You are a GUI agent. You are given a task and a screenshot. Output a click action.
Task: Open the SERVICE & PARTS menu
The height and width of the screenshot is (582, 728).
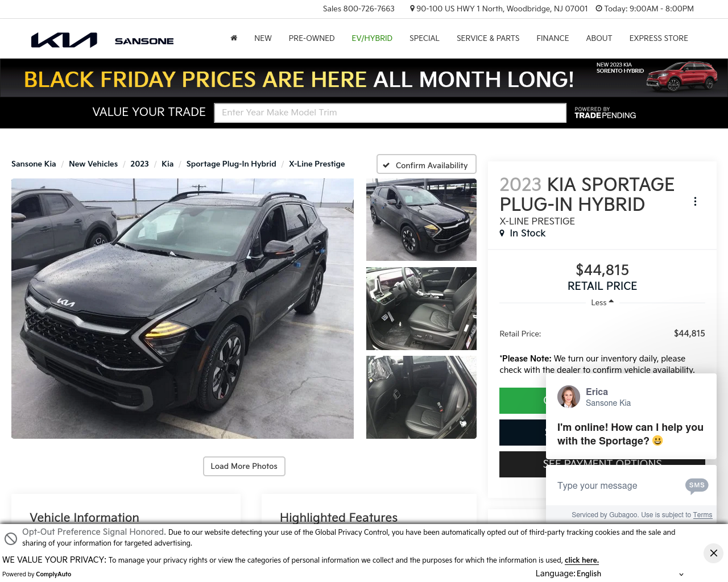tap(488, 38)
